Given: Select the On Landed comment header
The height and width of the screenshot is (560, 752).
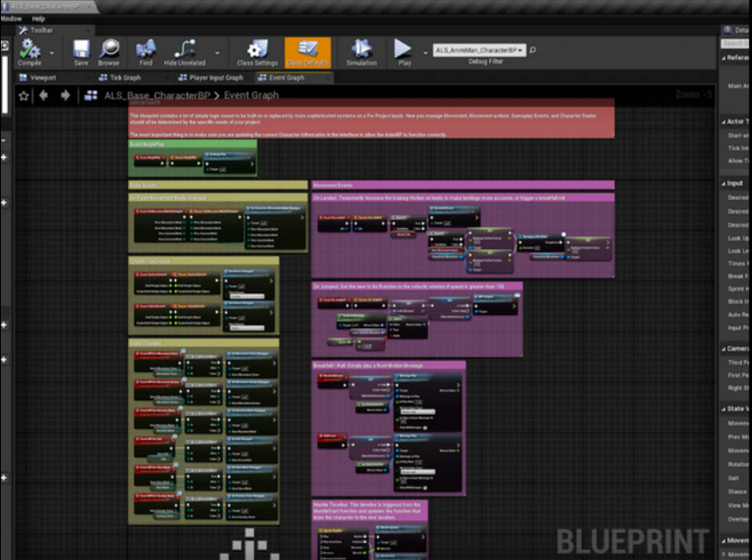Looking at the screenshot, I should [463, 197].
